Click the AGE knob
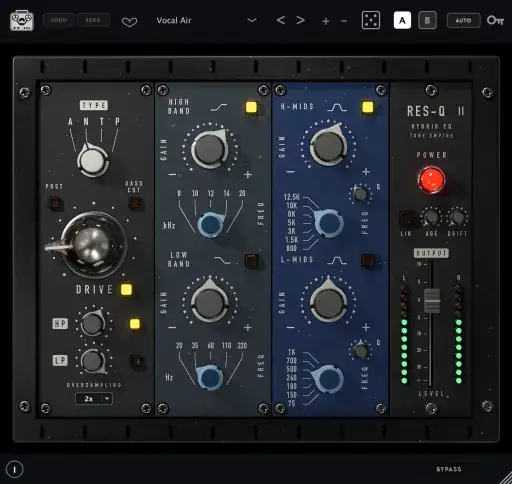 432,218
